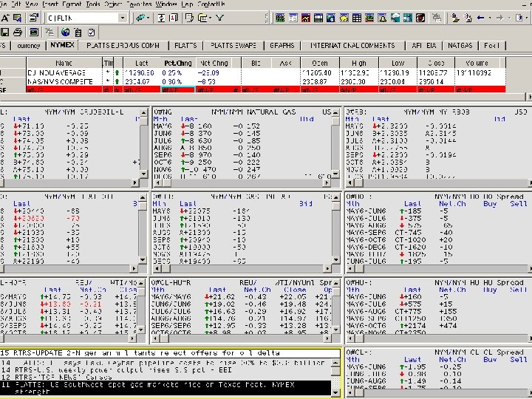Screen dimensions: 532x399
Task: Click the home icon in the navigation toolbar
Action: click(468, 18)
